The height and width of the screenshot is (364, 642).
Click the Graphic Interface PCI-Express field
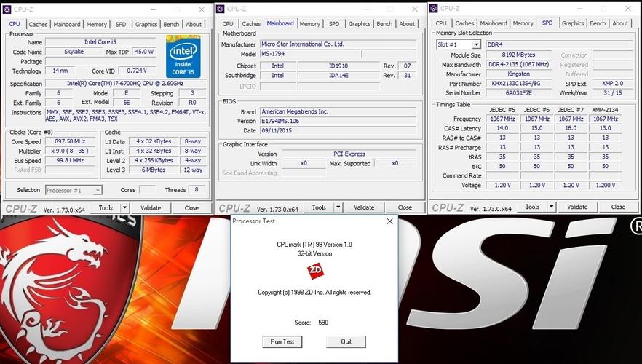click(349, 154)
